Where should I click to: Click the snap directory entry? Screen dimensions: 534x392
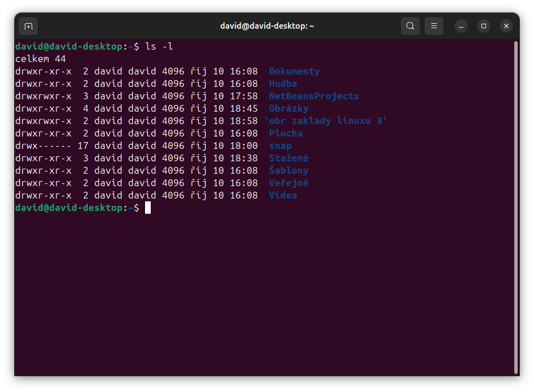pyautogui.click(x=280, y=146)
